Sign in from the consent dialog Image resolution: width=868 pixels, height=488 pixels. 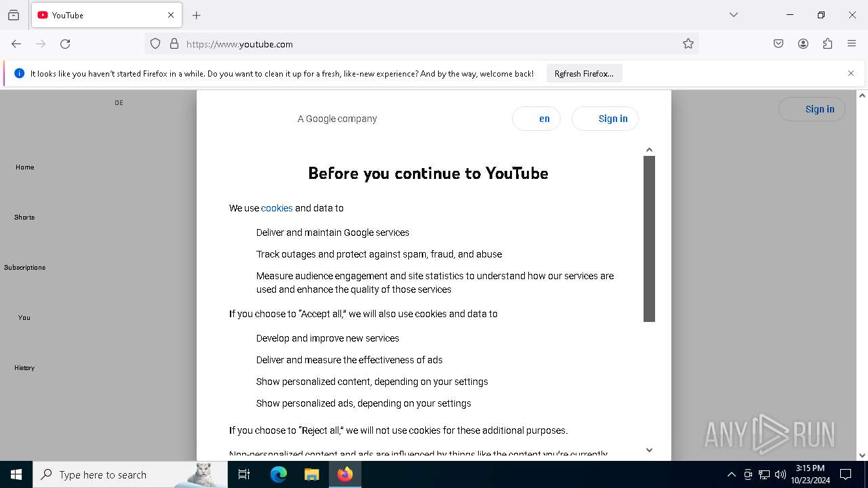[x=605, y=119]
